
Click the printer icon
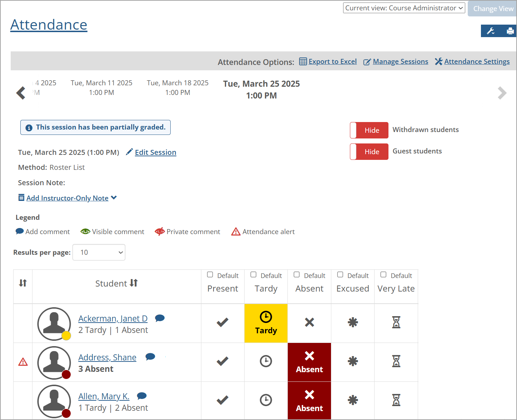510,31
